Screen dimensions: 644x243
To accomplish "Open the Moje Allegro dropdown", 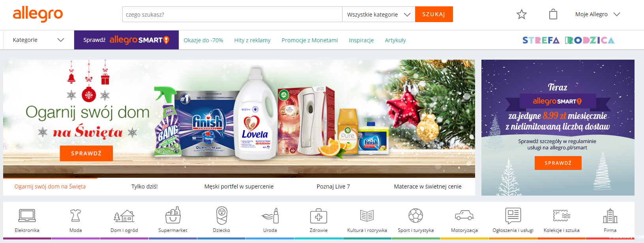I will (597, 14).
